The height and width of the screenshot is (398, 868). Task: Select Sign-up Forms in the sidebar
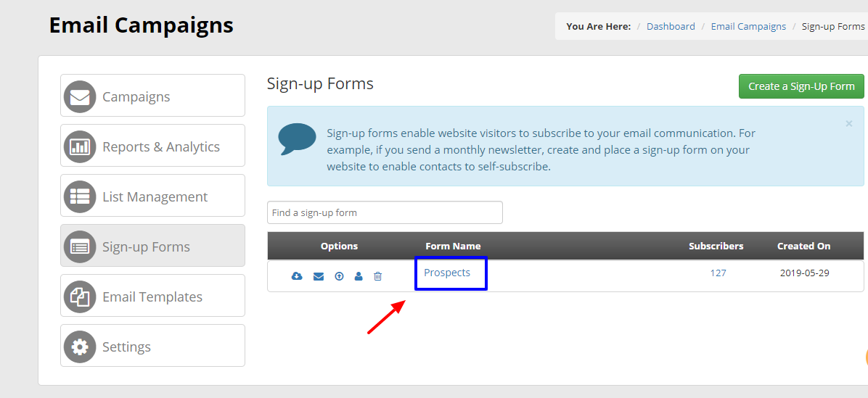(x=153, y=246)
